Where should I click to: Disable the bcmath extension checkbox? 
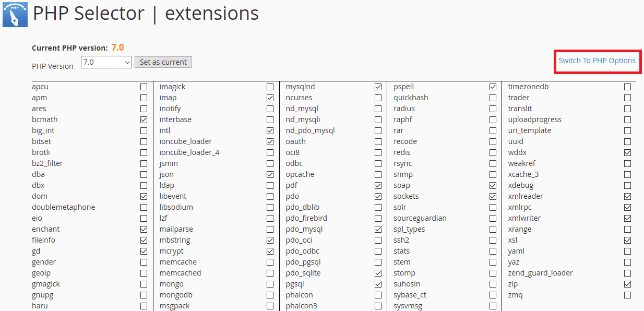(x=144, y=120)
